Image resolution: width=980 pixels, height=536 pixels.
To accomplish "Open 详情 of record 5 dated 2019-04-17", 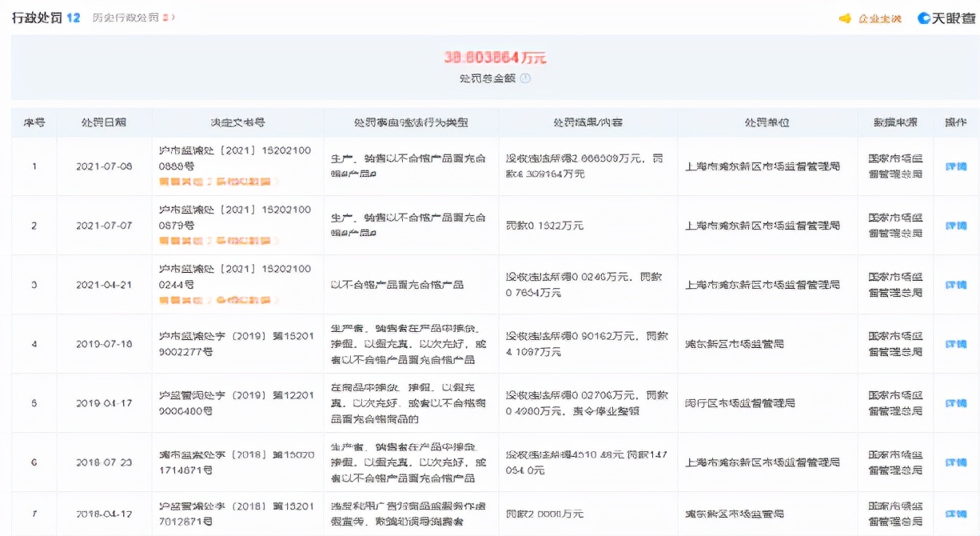I will click(x=958, y=402).
